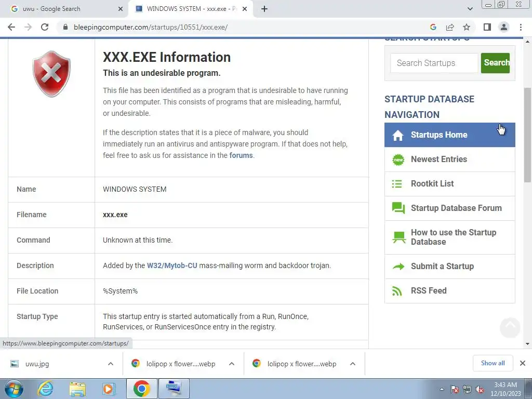The width and height of the screenshot is (532, 399).
Task: Open the tab search chevron
Action: click(x=470, y=9)
